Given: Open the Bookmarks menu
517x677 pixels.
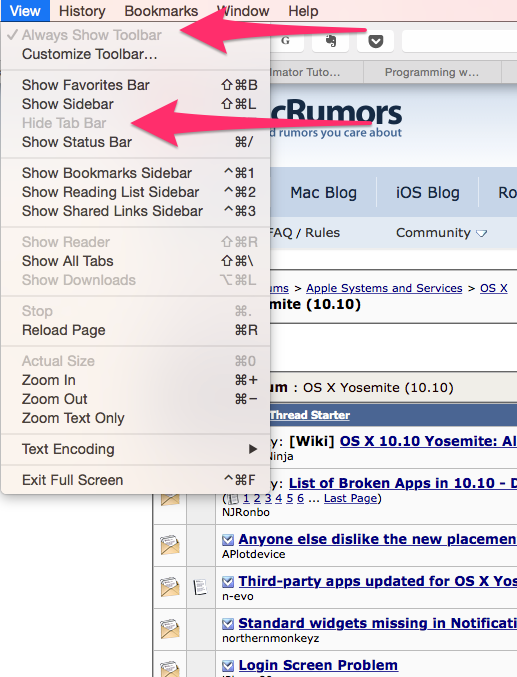Looking at the screenshot, I should tap(161, 11).
